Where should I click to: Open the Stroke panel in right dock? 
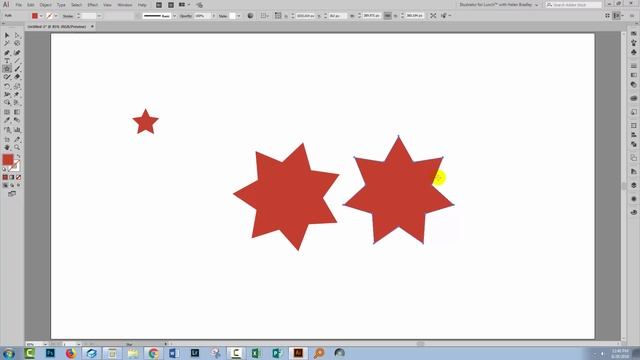tap(633, 66)
